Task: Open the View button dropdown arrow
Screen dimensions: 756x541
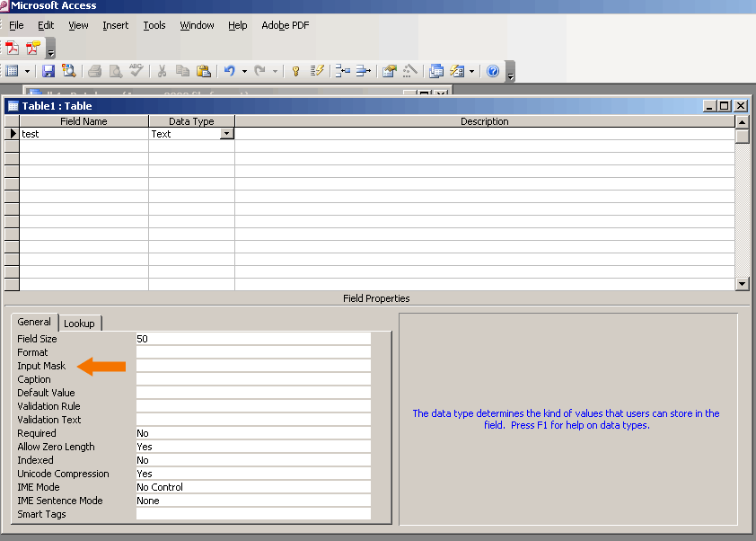Action: 27,71
